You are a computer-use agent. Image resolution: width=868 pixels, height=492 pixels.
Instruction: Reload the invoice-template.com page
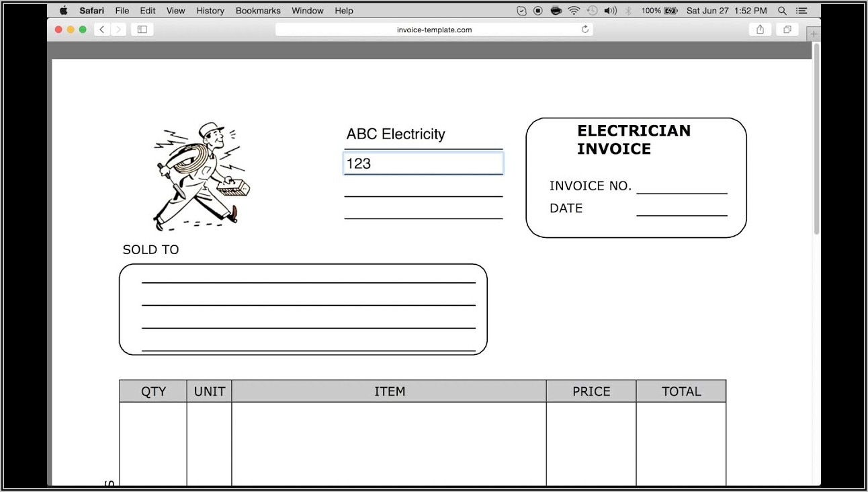pyautogui.click(x=584, y=30)
